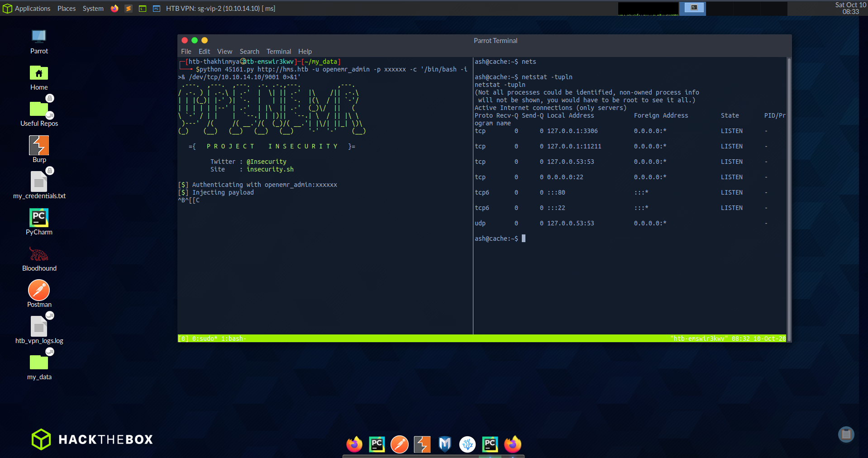Open first PyCharm icon in dock
Image resolution: width=868 pixels, height=458 pixels.
pyautogui.click(x=377, y=444)
